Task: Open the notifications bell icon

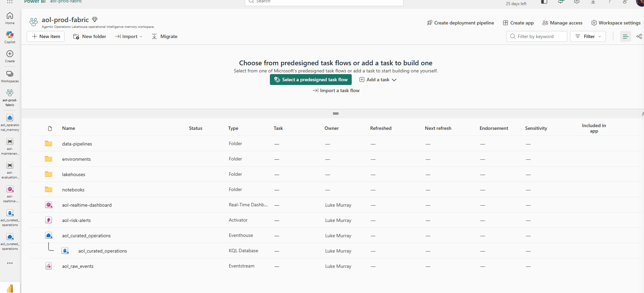Action: pos(561,2)
